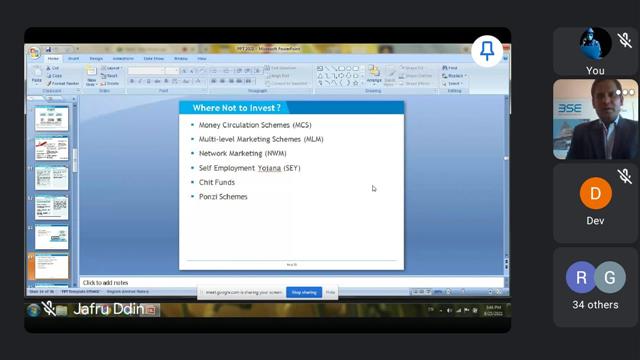
Task: Click bullet 'Self Employment Yojana (SEY)'
Action: [249, 168]
